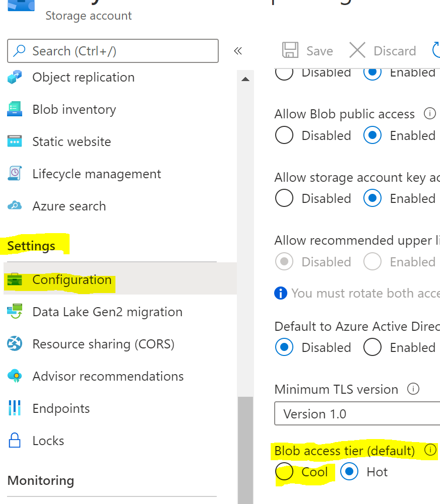Image resolution: width=440 pixels, height=504 pixels.
Task: Select Enabled for Allow Blob public access
Action: tap(372, 135)
